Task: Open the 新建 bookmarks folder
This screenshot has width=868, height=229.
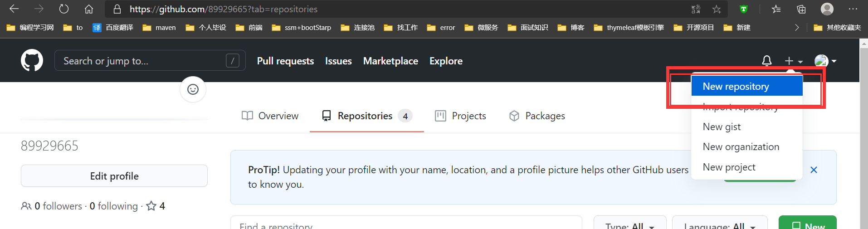Action: (737, 28)
